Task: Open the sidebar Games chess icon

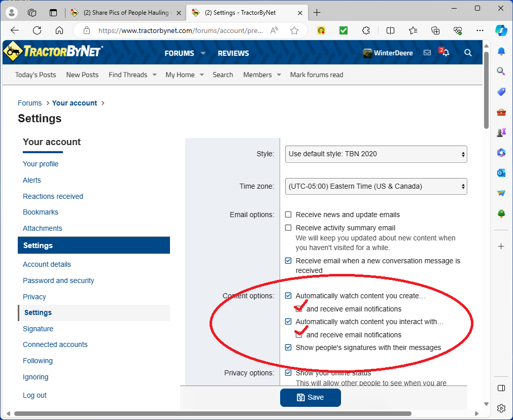Action: click(x=501, y=132)
